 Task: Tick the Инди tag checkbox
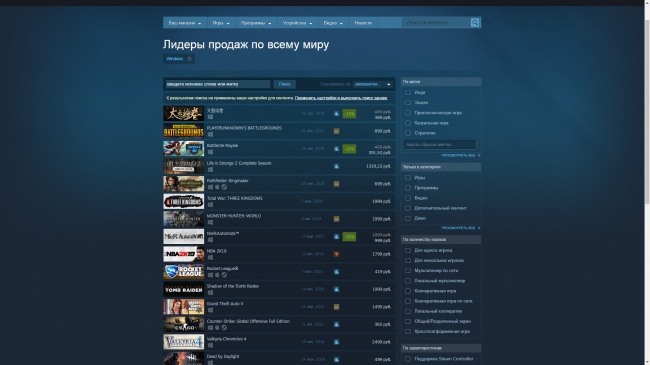click(x=408, y=92)
